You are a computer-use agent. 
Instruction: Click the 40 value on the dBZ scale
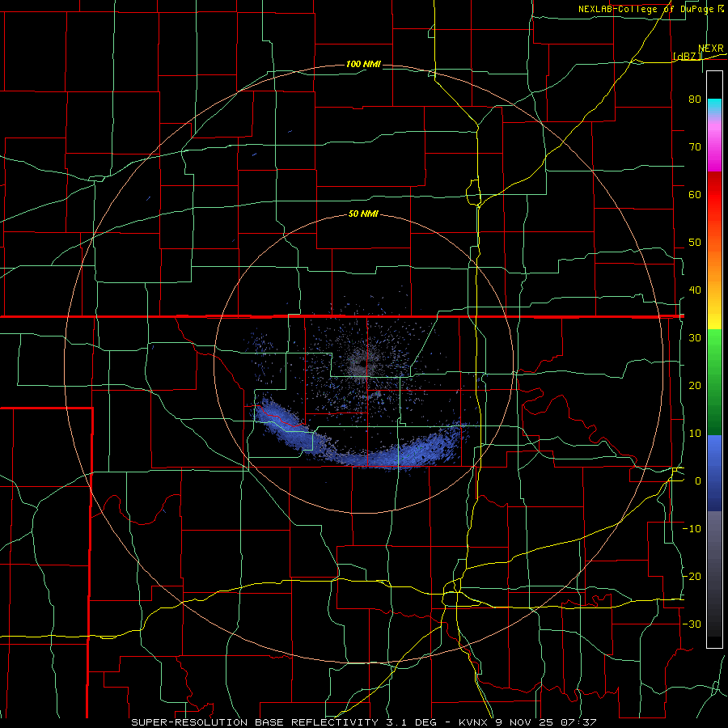coord(695,290)
